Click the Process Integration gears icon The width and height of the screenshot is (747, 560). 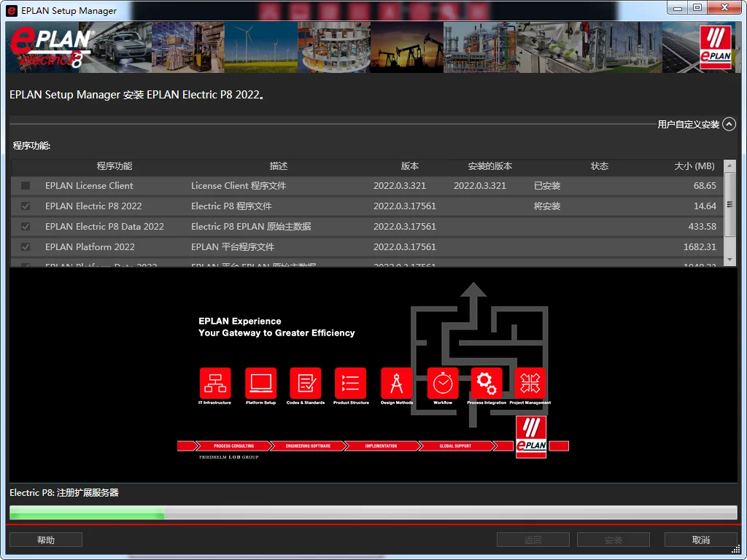[x=487, y=383]
